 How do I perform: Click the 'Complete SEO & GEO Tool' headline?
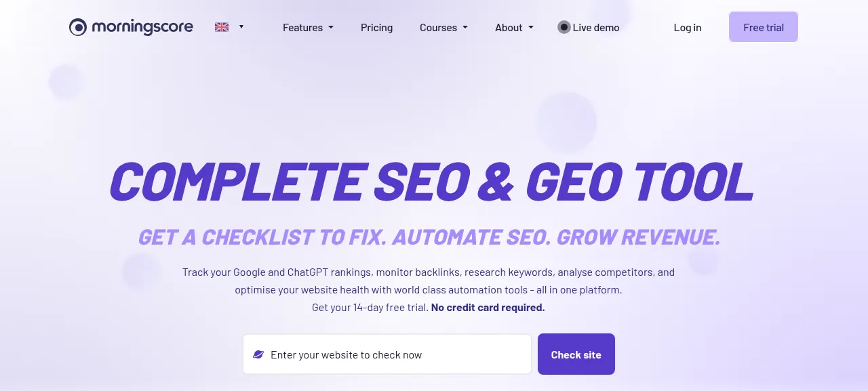coord(432,182)
